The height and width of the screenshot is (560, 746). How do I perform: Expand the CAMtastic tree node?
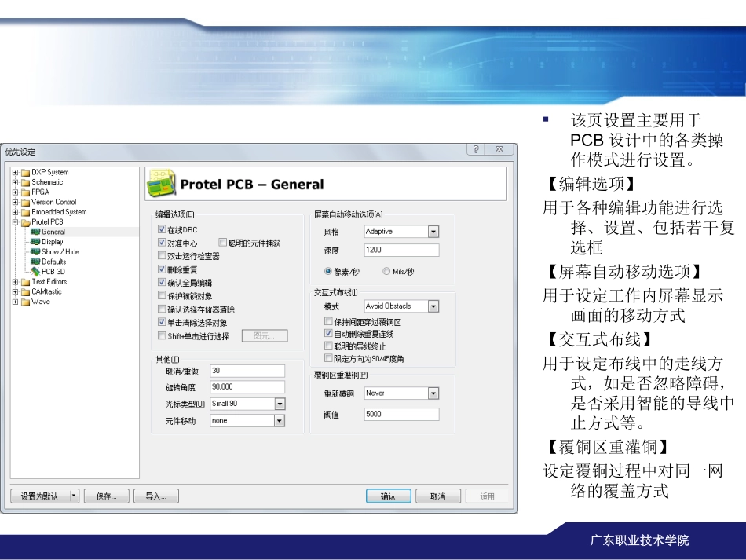(15, 292)
